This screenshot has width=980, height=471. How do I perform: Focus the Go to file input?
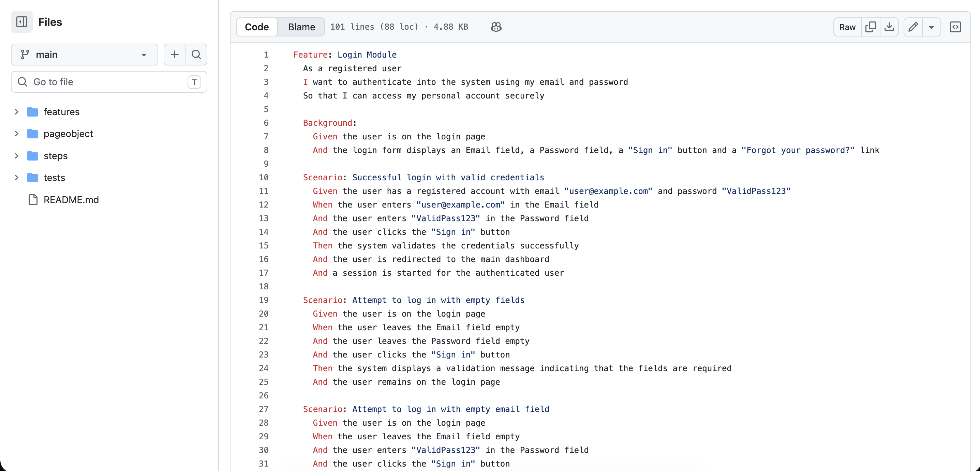click(109, 82)
